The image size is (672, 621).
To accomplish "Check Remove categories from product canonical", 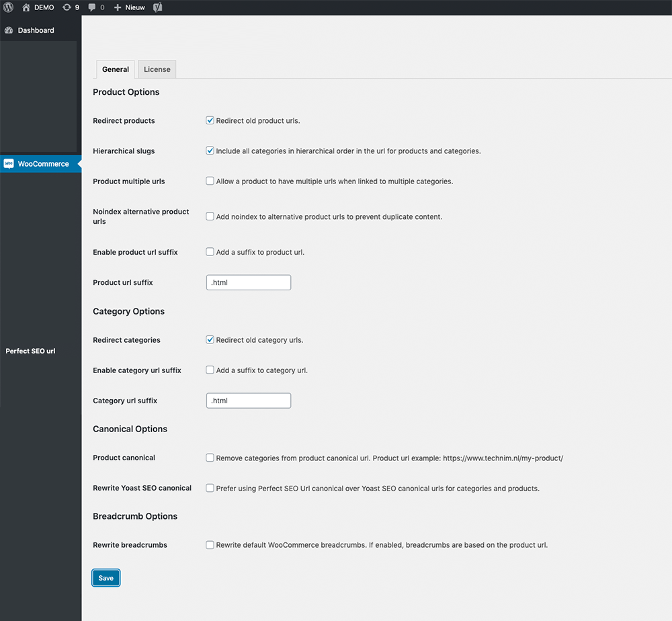I will (210, 458).
